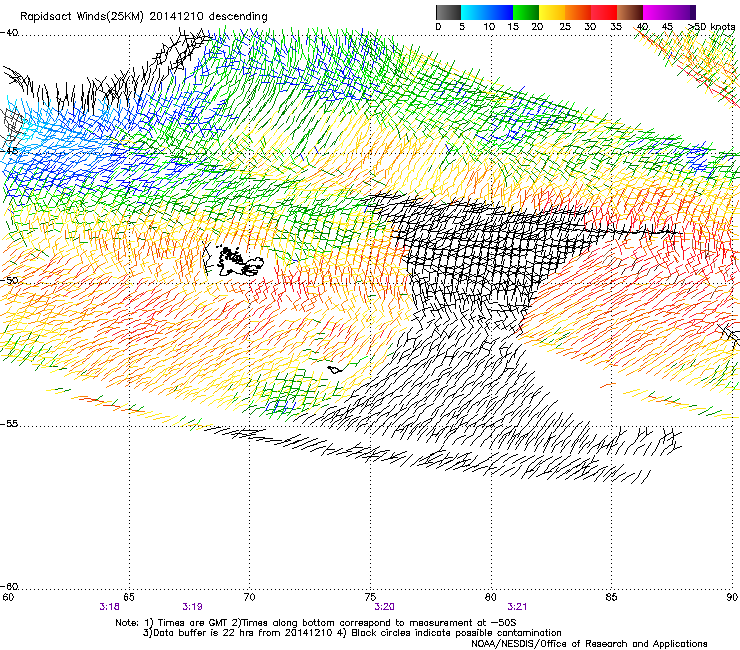Click the purple time marker '3:18'
This screenshot has width=740, height=650.
coord(109,607)
